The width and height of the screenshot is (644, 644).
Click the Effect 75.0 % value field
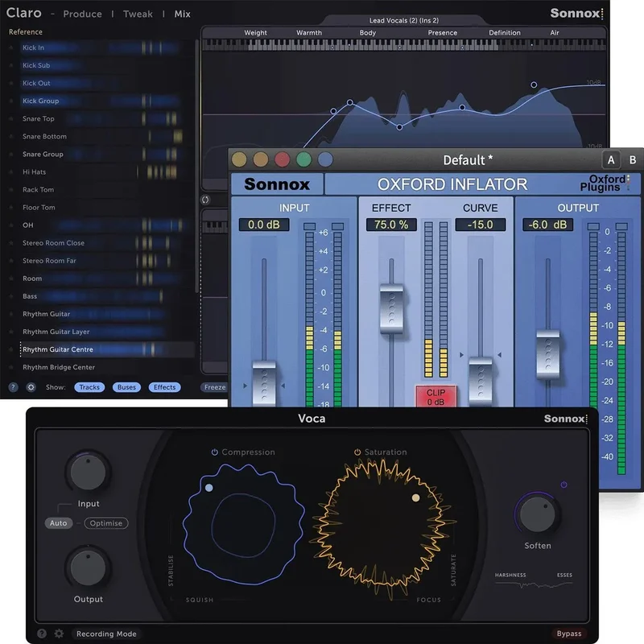[x=391, y=225]
